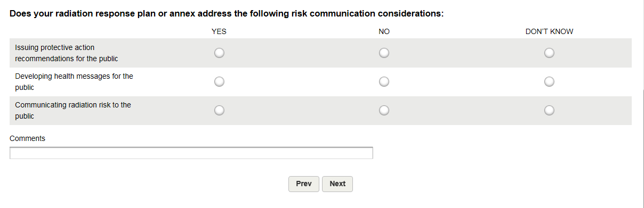Image resolution: width=644 pixels, height=208 pixels.
Task: Click the Comments label text
Action: (28, 138)
